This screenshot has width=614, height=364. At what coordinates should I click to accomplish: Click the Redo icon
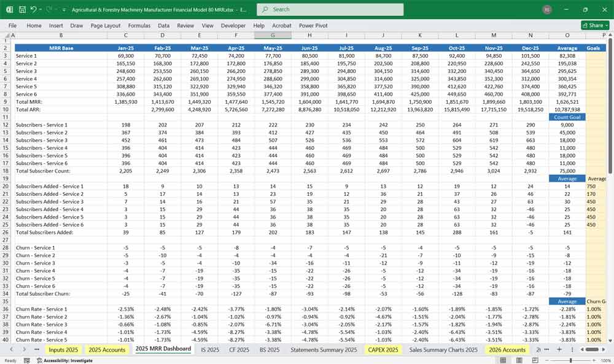pos(48,9)
